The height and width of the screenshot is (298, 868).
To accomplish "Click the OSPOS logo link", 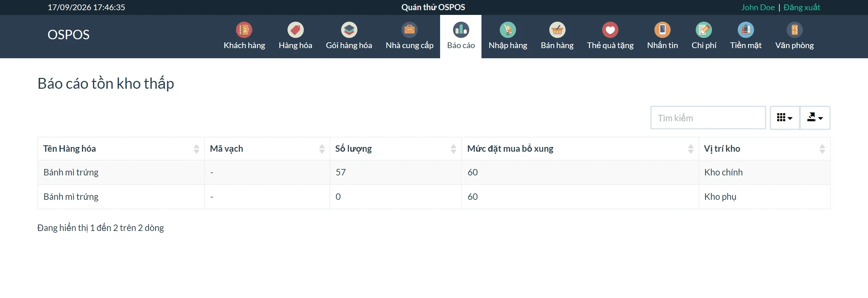I will (68, 35).
